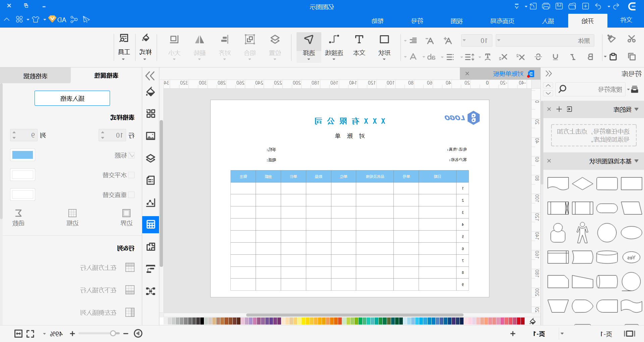Screen dimensions: 644x342
Task: Click the Cut scissors icon in ribbon
Action: click(632, 39)
